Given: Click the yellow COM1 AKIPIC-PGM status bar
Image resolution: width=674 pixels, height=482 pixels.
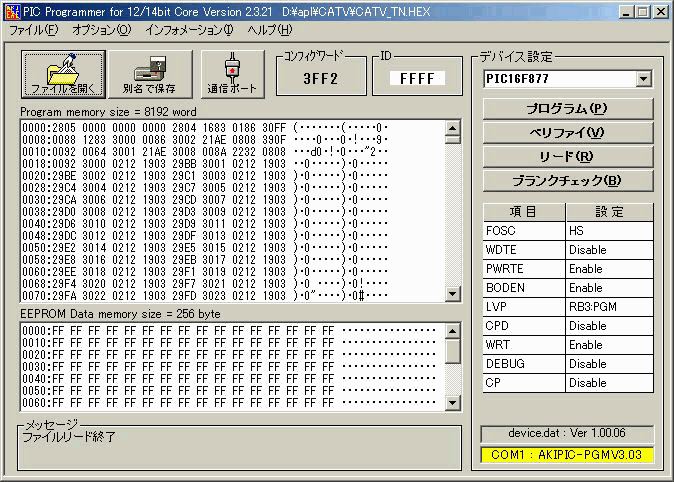Looking at the screenshot, I should pos(566,455).
